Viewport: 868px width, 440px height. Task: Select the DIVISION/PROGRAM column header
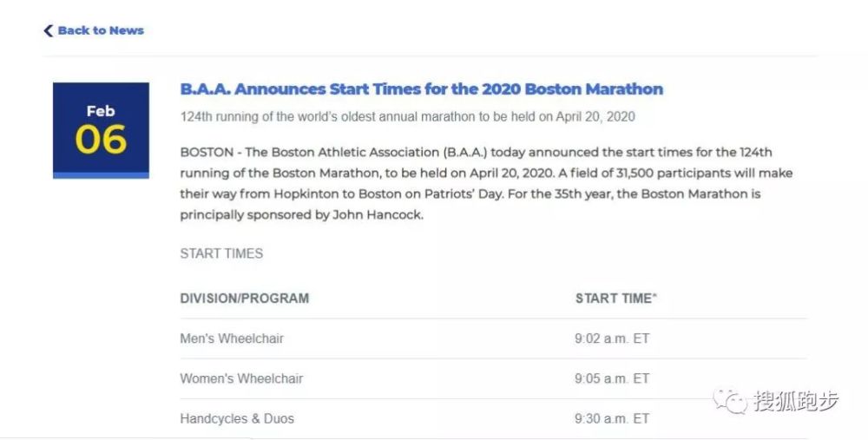click(244, 299)
